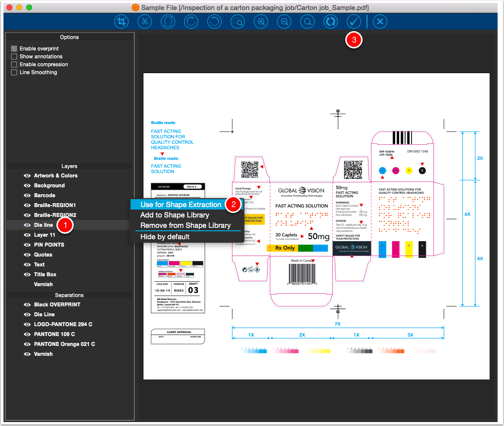
Task: Select the crop tool in toolbar
Action: point(121,22)
